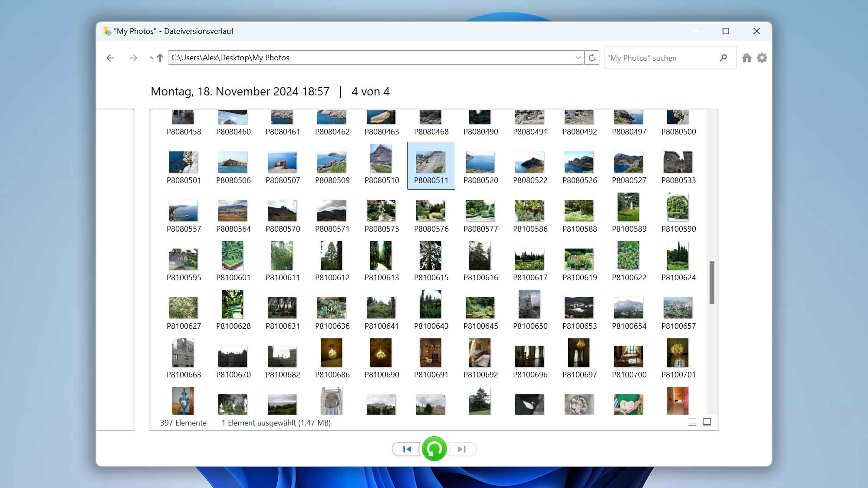Select photo P8100636
868x488 pixels.
coord(332,311)
